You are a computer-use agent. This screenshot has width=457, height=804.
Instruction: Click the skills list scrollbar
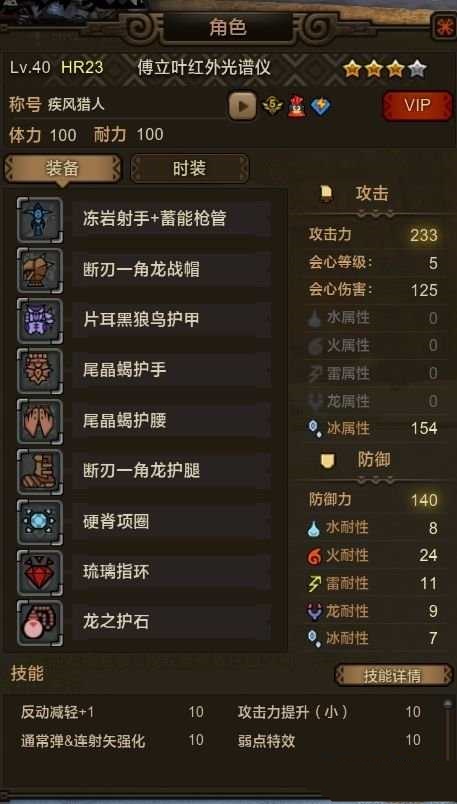tap(448, 730)
